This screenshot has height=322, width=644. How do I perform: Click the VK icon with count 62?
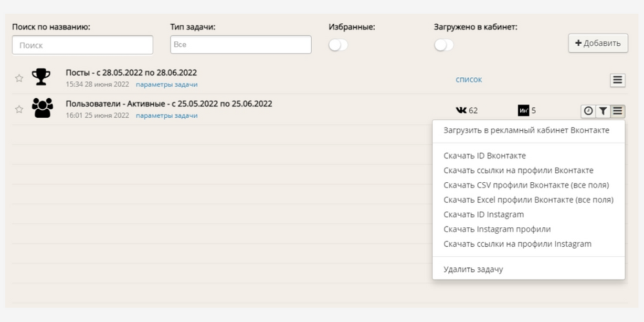461,111
